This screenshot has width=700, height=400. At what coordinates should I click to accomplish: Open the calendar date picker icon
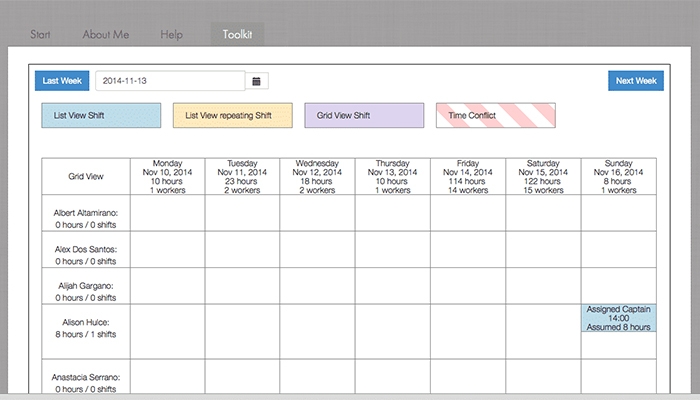pos(257,81)
